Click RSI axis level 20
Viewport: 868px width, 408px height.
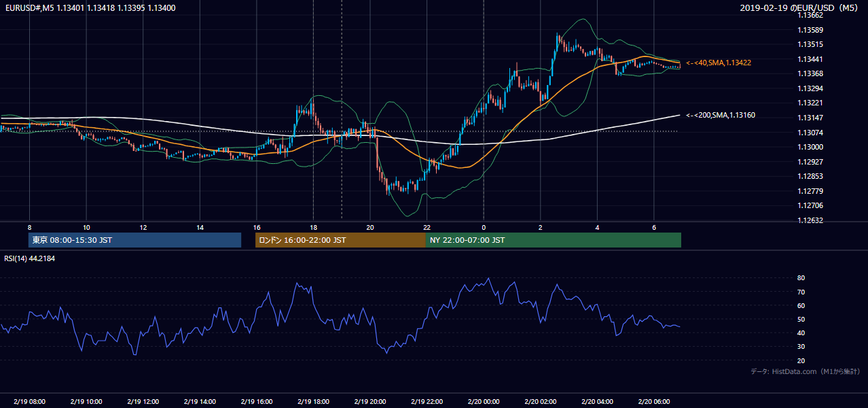pyautogui.click(x=801, y=361)
